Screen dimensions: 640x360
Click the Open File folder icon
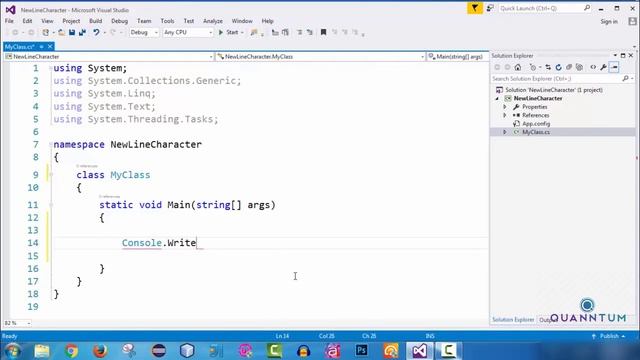pos(61,32)
